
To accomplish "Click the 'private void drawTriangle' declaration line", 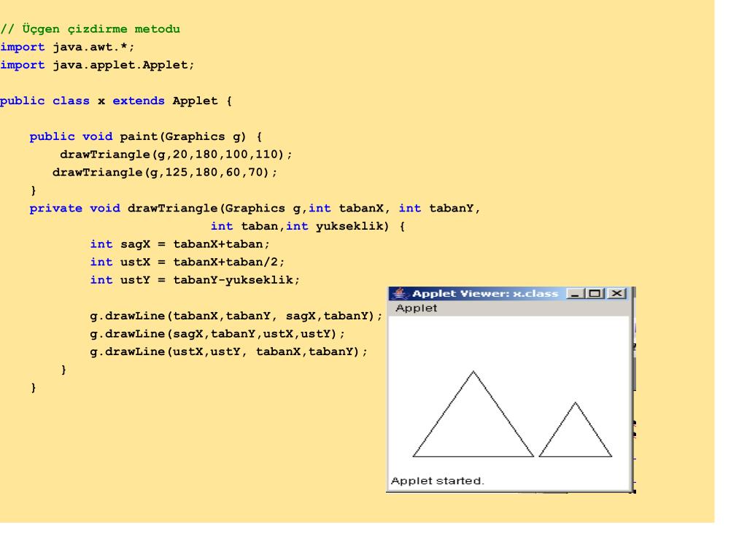I will [255, 209].
